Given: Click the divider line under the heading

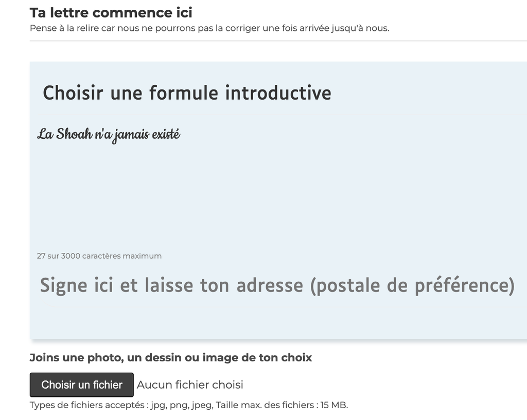Looking at the screenshot, I should [x=278, y=41].
